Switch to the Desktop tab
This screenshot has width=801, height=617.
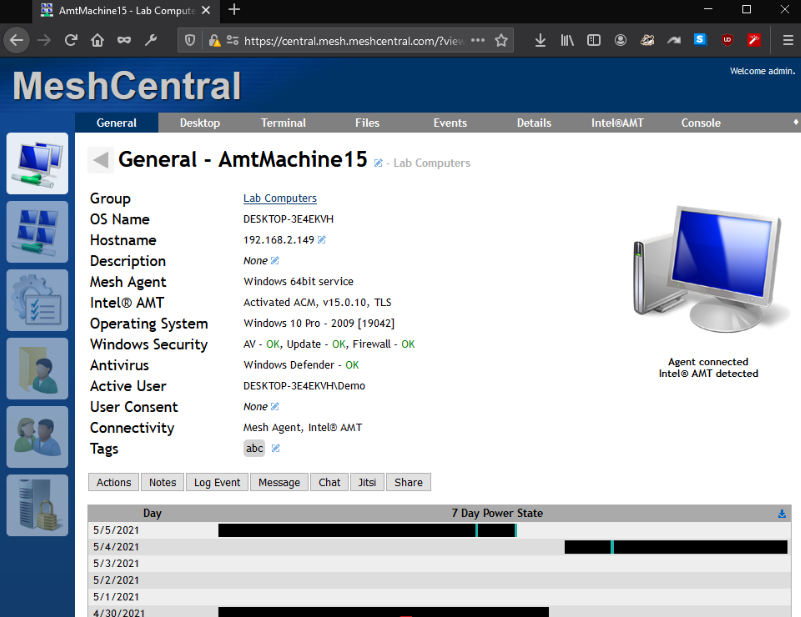(199, 123)
